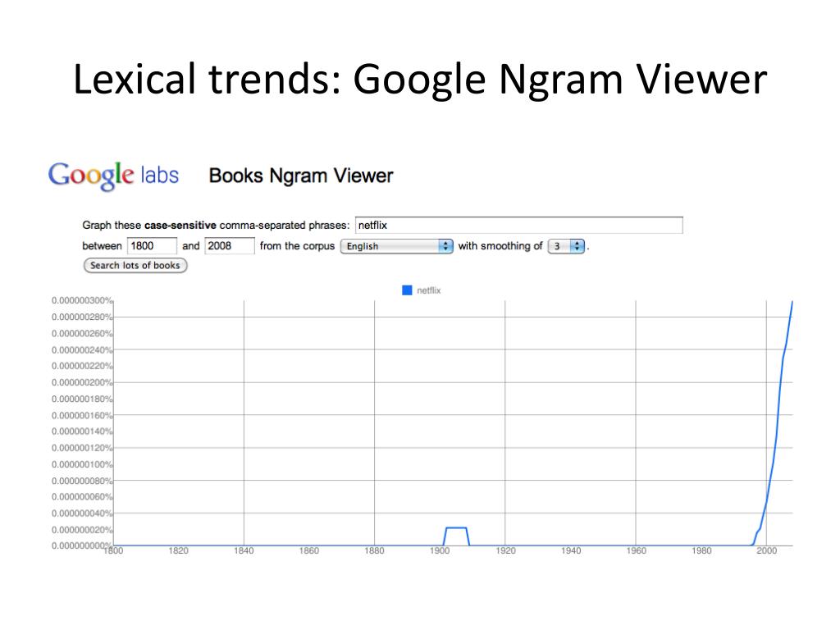Click the phrases input field containing netflix
The height and width of the screenshot is (630, 840).
(518, 225)
